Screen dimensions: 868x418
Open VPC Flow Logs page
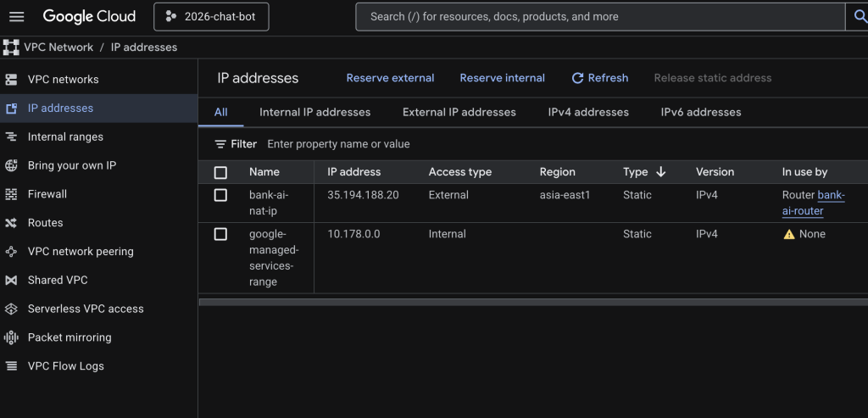pos(66,366)
